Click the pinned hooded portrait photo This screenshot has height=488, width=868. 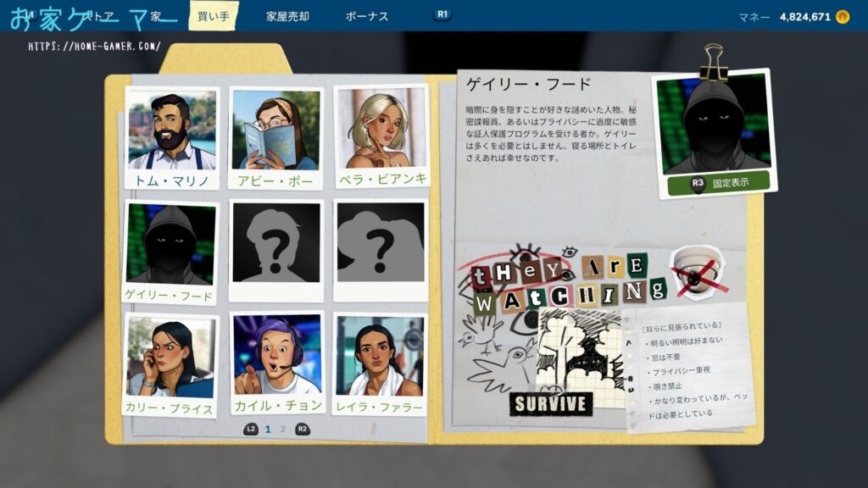[713, 123]
